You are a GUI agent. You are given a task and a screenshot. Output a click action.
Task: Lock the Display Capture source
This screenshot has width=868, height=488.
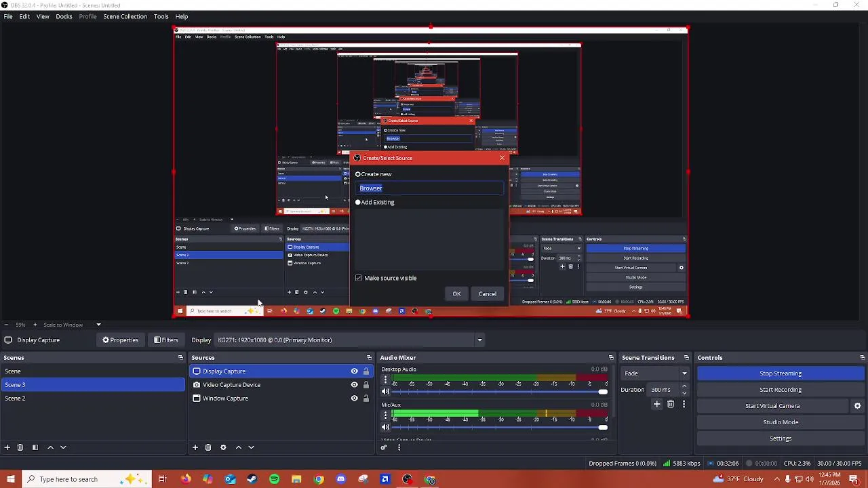click(x=366, y=371)
